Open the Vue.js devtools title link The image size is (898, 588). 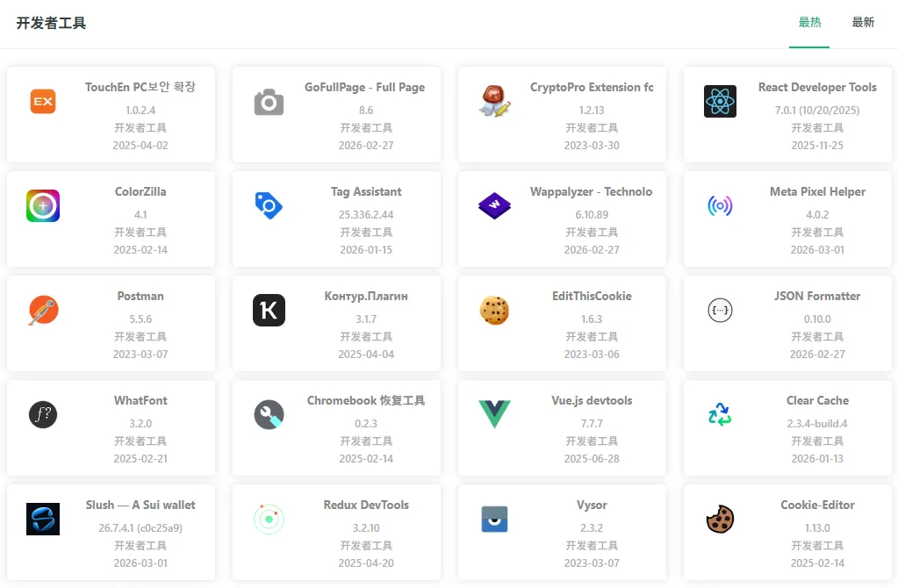tap(592, 400)
